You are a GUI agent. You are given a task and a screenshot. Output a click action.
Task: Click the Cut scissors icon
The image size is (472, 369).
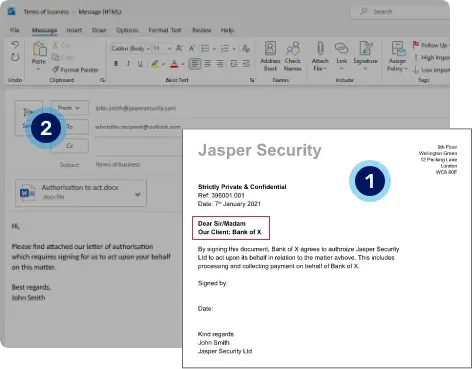(56, 45)
